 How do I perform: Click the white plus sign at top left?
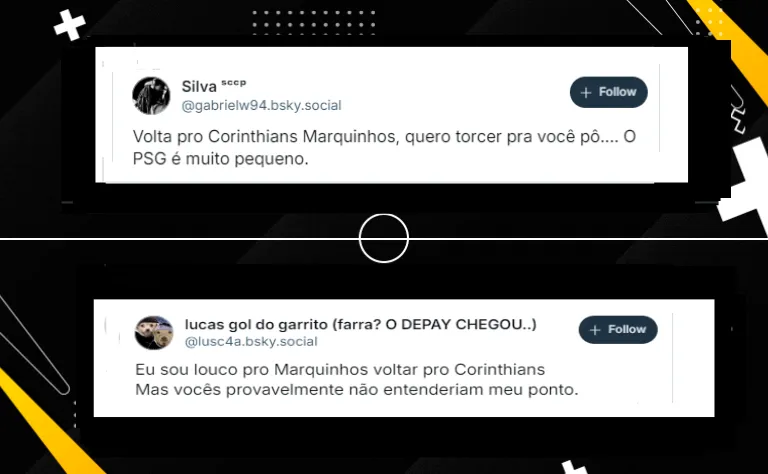coord(70,24)
